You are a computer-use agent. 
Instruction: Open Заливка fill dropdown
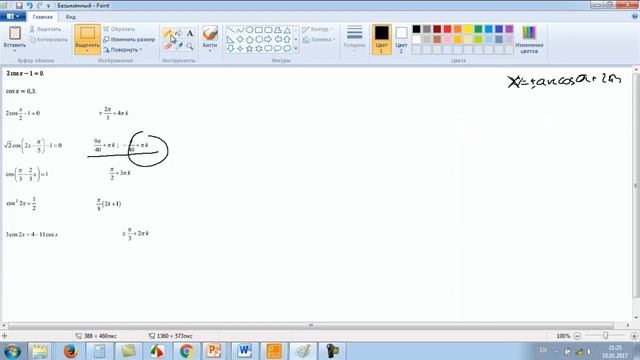pos(319,40)
